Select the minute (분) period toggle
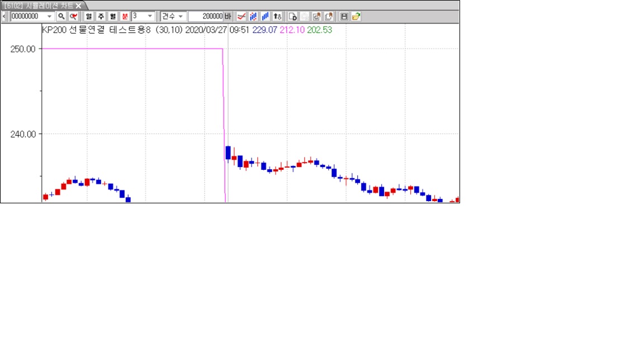The height and width of the screenshot is (362, 644). coord(125,16)
